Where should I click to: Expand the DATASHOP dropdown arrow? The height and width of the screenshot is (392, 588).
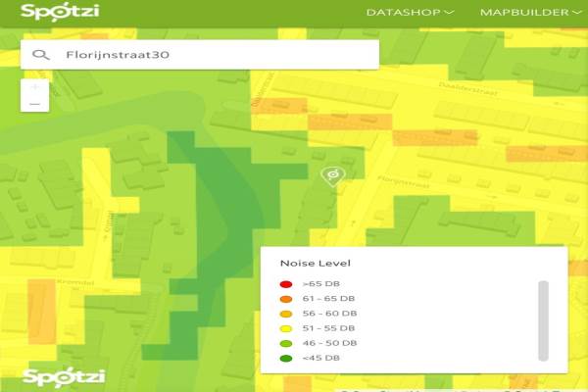(x=449, y=13)
